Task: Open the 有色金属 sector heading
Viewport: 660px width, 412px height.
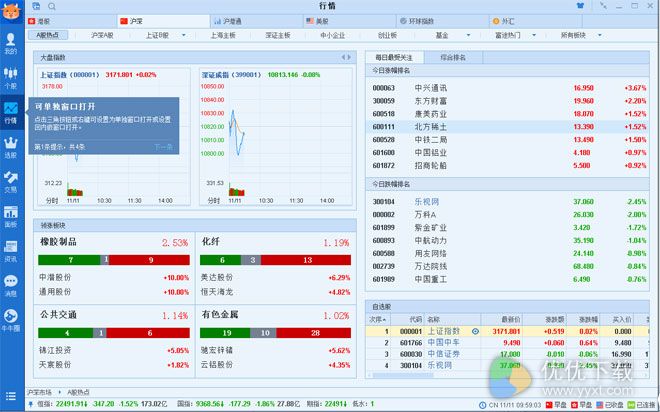Action: click(x=220, y=315)
